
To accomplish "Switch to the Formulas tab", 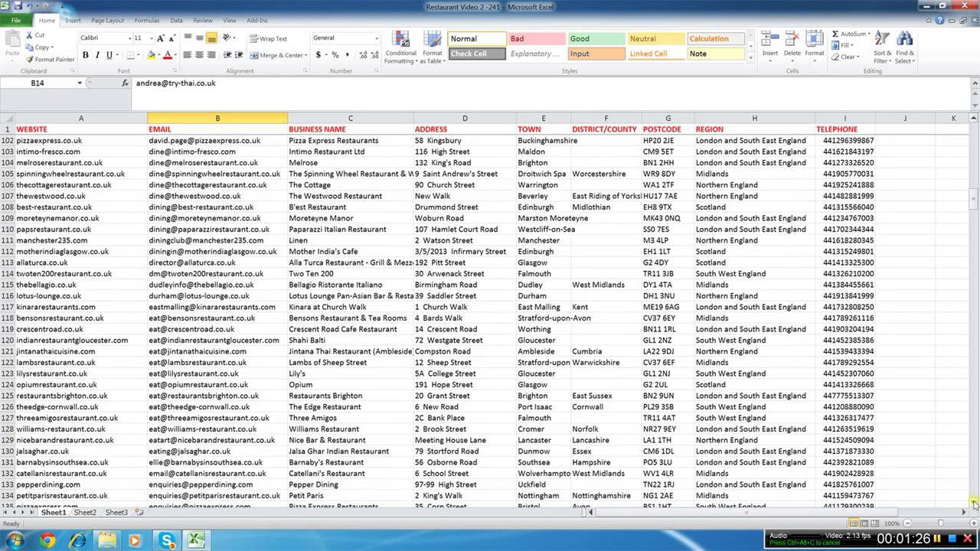I will [x=147, y=21].
